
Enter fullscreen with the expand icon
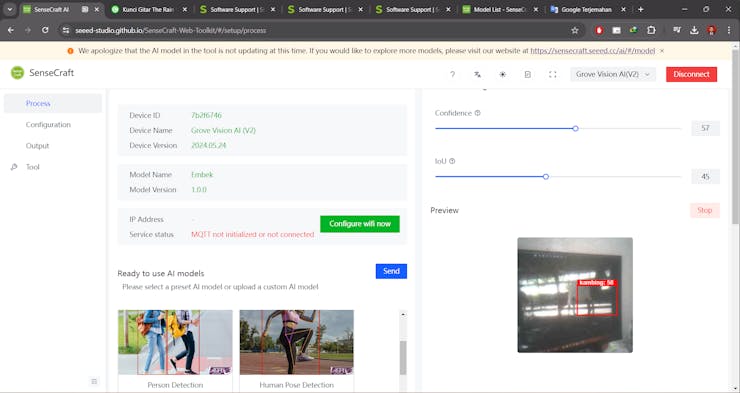click(x=553, y=74)
